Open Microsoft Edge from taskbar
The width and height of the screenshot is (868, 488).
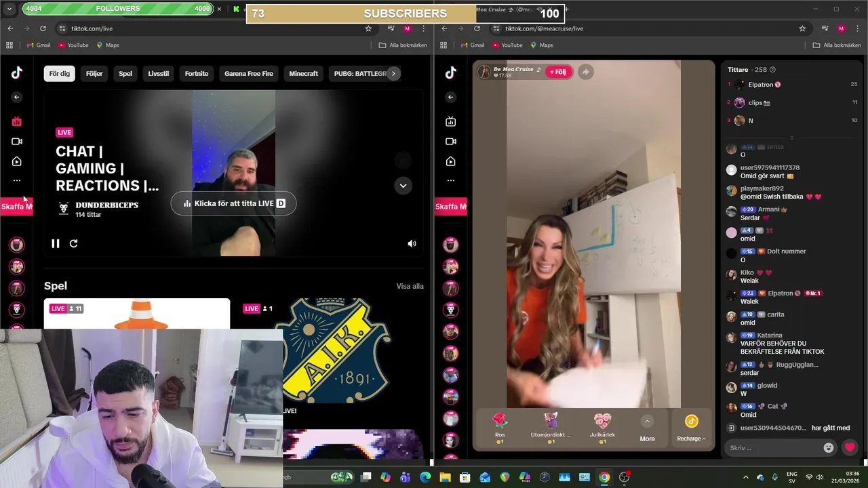point(425,477)
